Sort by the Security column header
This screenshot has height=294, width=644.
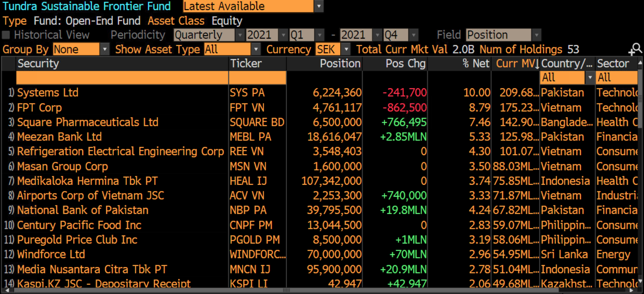pyautogui.click(x=122, y=64)
